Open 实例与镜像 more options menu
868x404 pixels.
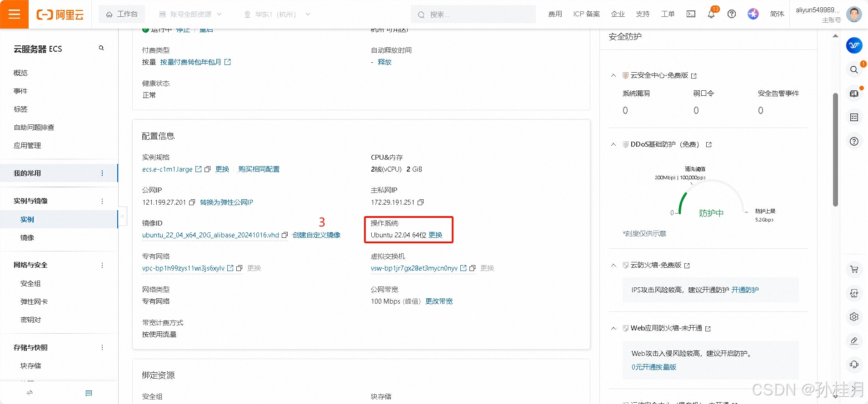[x=102, y=201]
